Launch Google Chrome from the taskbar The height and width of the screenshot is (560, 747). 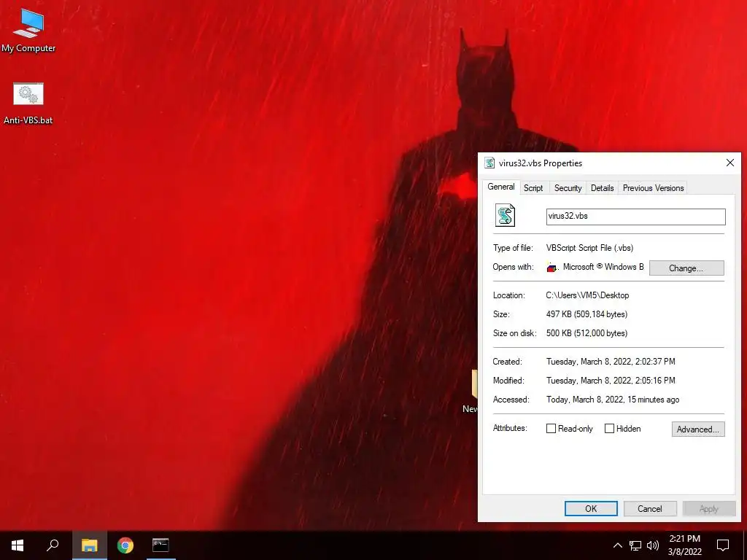(x=125, y=545)
